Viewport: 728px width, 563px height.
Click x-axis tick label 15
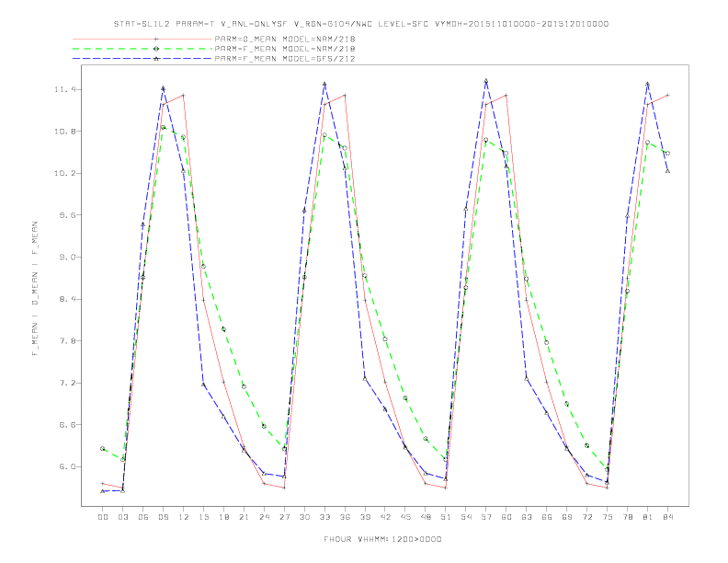pyautogui.click(x=203, y=517)
